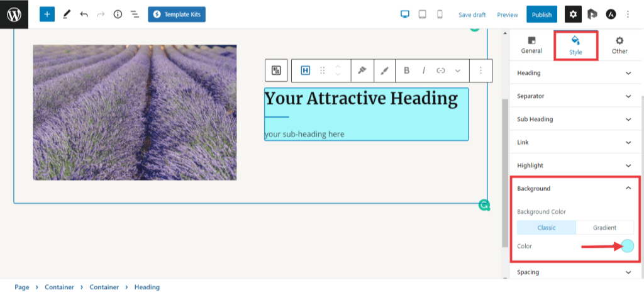Switch to tablet preview device icon
This screenshot has height=295, width=644.
(x=423, y=14)
